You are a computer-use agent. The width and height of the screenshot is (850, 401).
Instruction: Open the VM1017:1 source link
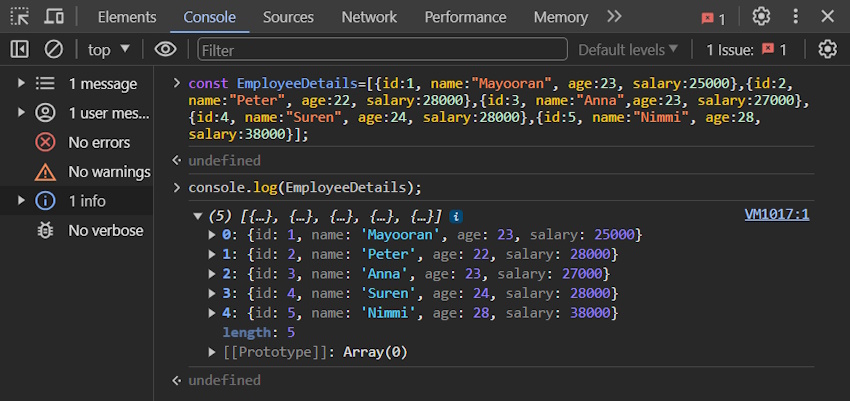(777, 215)
